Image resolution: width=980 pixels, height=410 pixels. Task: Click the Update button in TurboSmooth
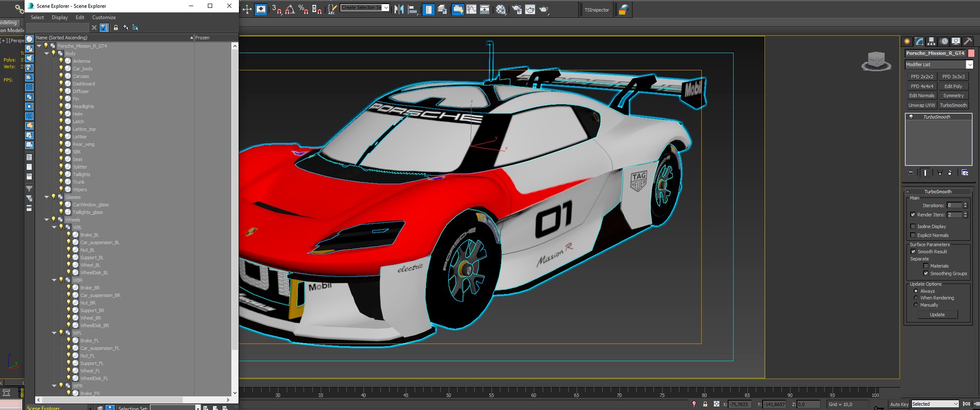(x=937, y=315)
